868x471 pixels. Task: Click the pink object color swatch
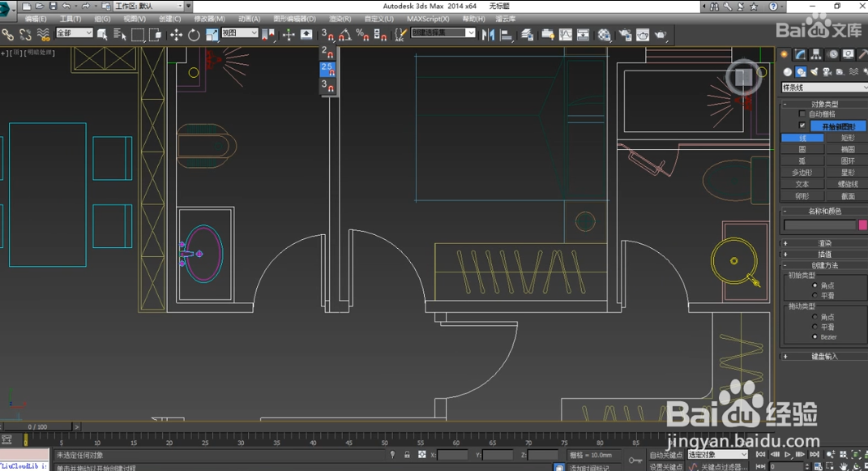pos(863,225)
